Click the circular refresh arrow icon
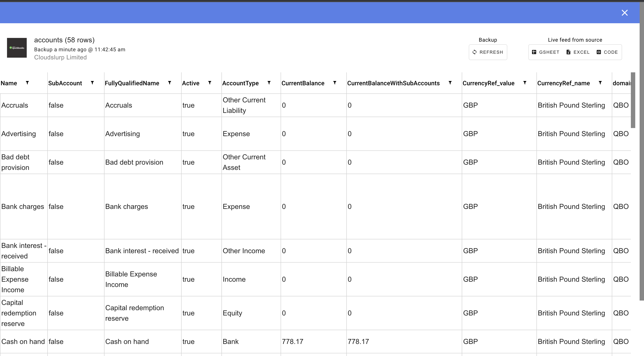The height and width of the screenshot is (356, 644). tap(475, 52)
